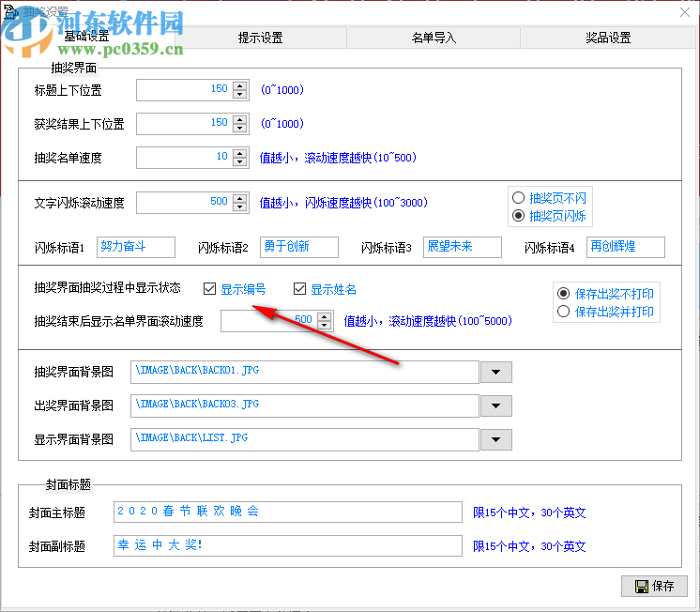This screenshot has height=612, width=700.
Task: Click the 抽奖界面背景图 path field
Action: click(304, 372)
